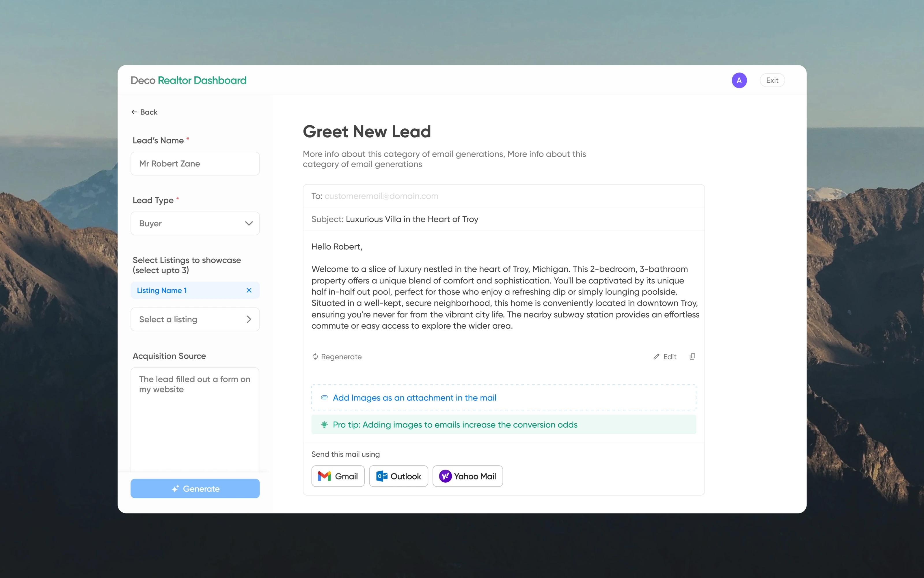Open the user avatar A
Screen dimensions: 924x578
(x=739, y=80)
